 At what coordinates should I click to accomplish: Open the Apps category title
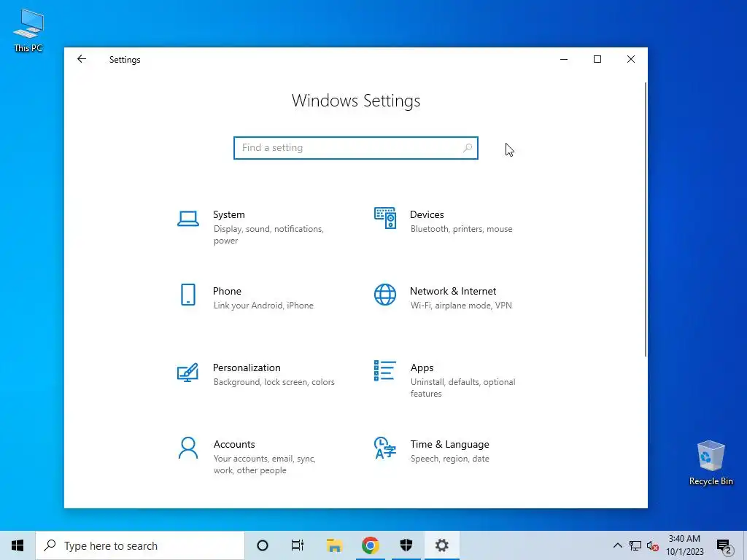click(422, 368)
